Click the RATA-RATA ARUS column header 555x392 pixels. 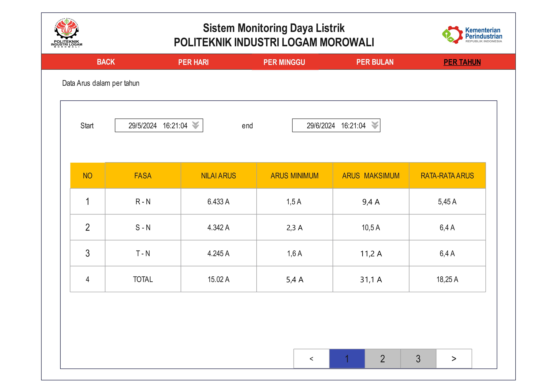coord(447,176)
